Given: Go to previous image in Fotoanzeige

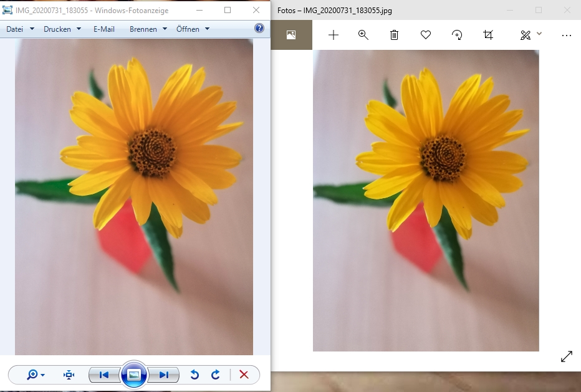Looking at the screenshot, I should [x=104, y=375].
